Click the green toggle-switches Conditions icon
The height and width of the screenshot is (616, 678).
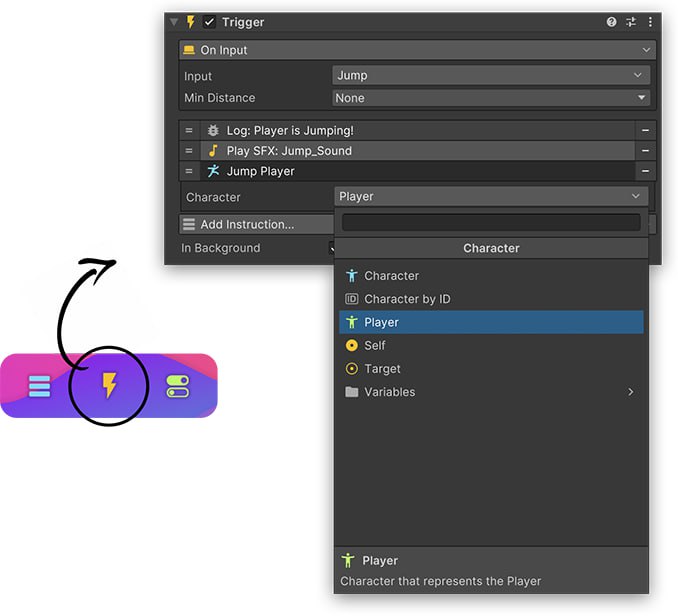click(x=178, y=385)
